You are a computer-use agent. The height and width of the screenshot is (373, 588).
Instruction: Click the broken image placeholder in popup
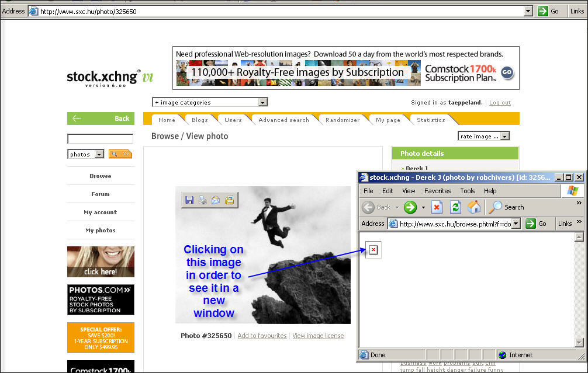click(x=373, y=250)
